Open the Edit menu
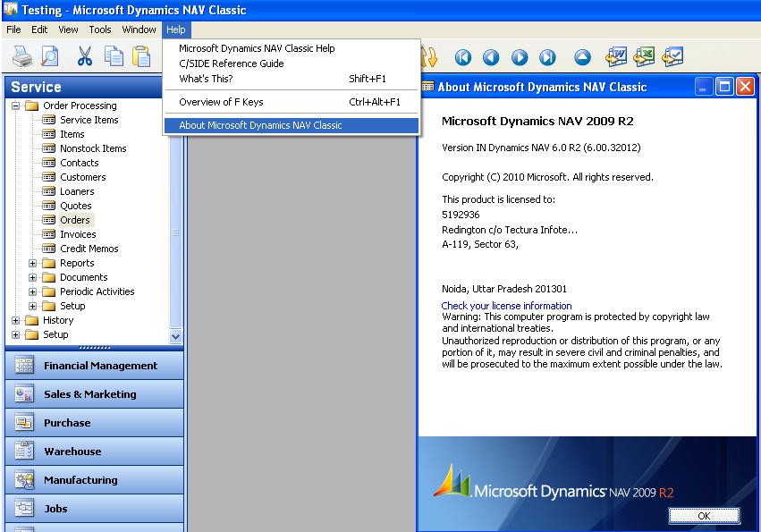Screen dimensions: 761x532 coord(39,30)
